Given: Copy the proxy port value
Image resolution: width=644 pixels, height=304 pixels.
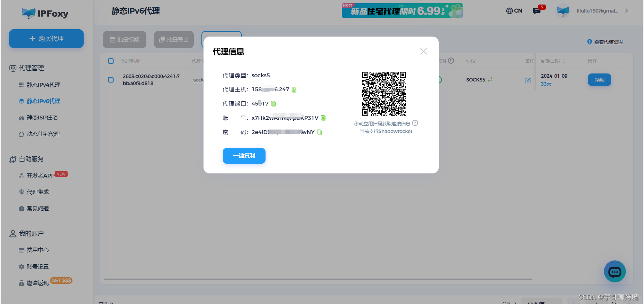Looking at the screenshot, I should [x=273, y=104].
